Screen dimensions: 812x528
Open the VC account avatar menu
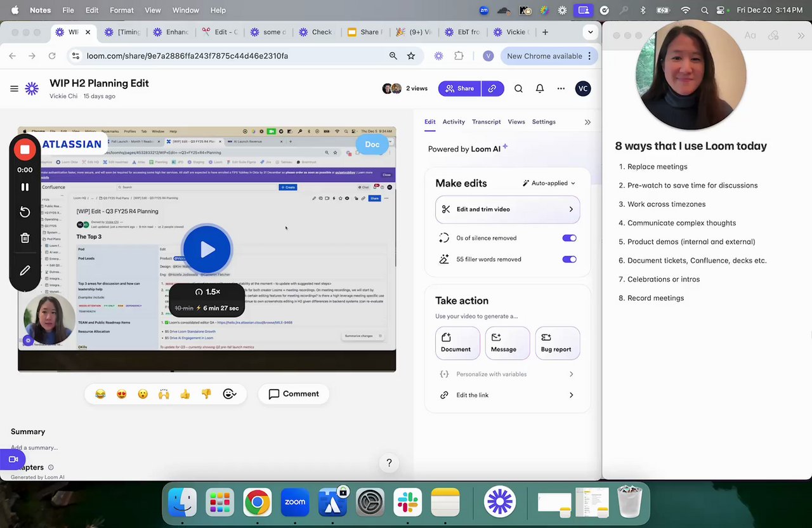click(x=583, y=89)
